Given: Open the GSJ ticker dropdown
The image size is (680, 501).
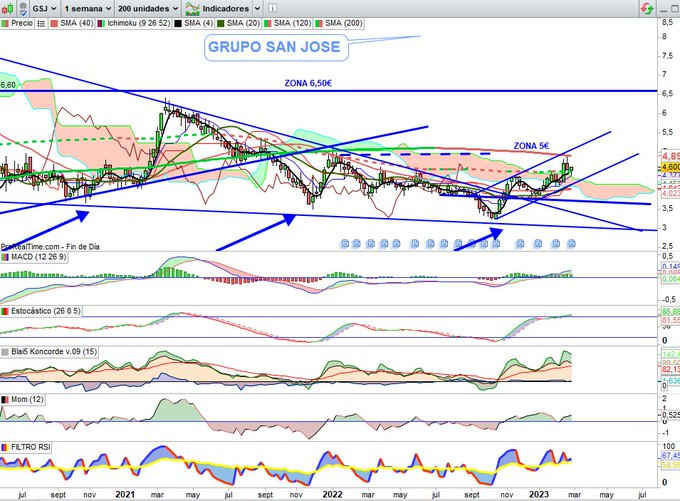Looking at the screenshot, I should [45, 8].
